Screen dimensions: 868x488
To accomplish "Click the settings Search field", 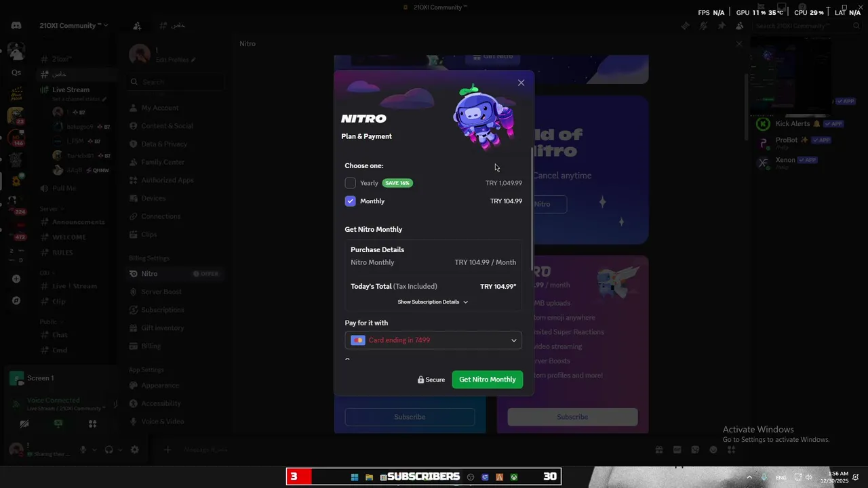I will (x=176, y=82).
